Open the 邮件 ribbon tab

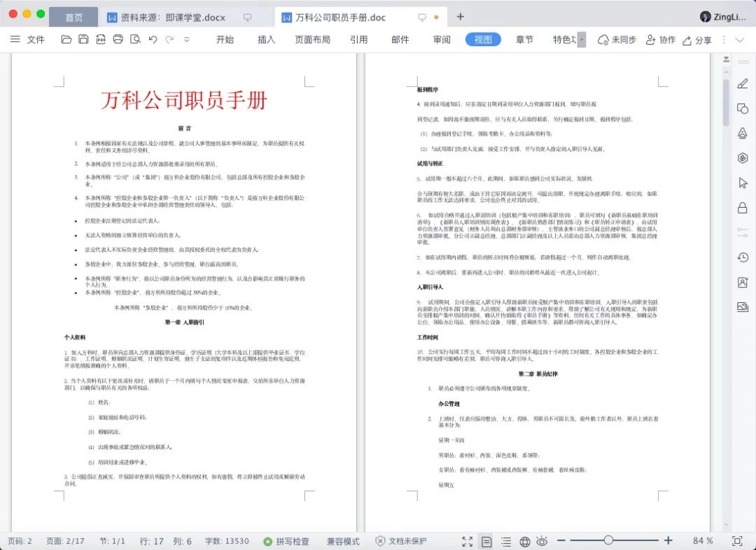(x=400, y=39)
